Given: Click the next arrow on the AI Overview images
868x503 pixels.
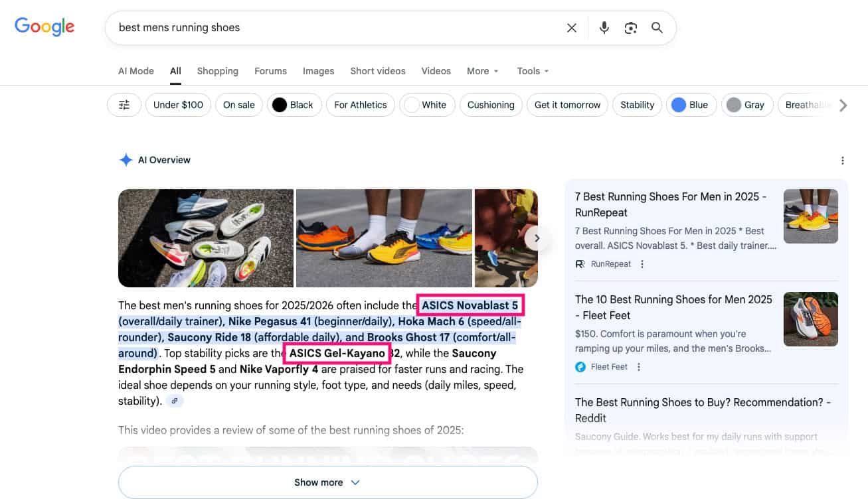Looking at the screenshot, I should (x=537, y=238).
